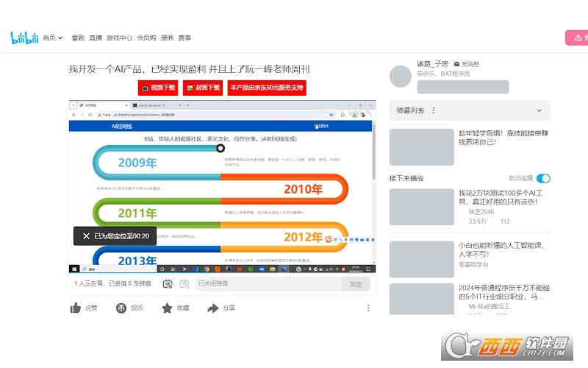
Task: Click the 本产品由京东50元服务支持 button
Action: coord(267,88)
